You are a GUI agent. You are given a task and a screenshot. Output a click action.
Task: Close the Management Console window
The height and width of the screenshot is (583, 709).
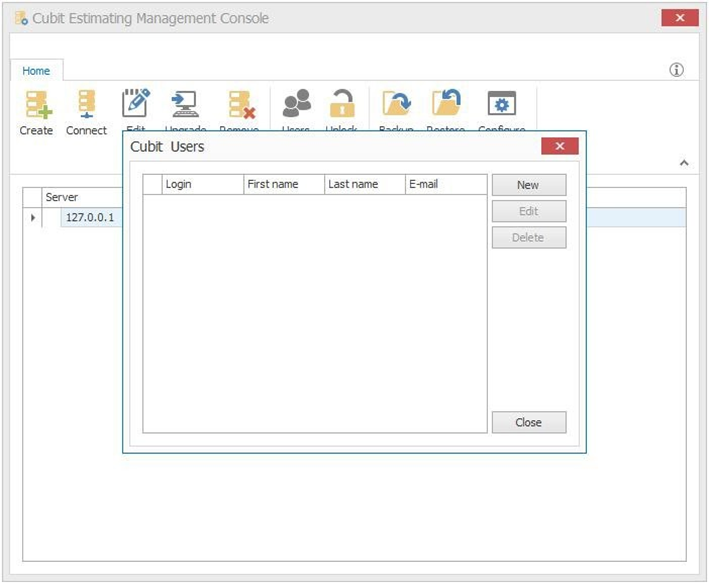680,18
